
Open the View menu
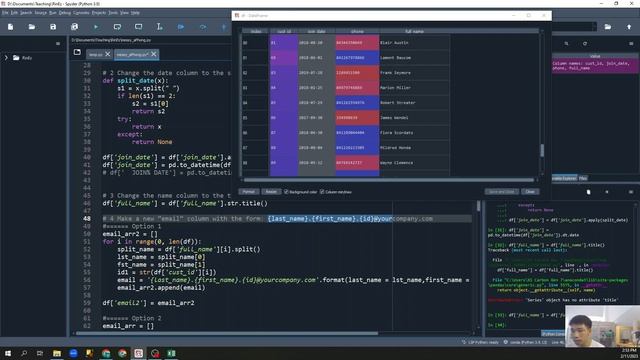[x=124, y=13]
